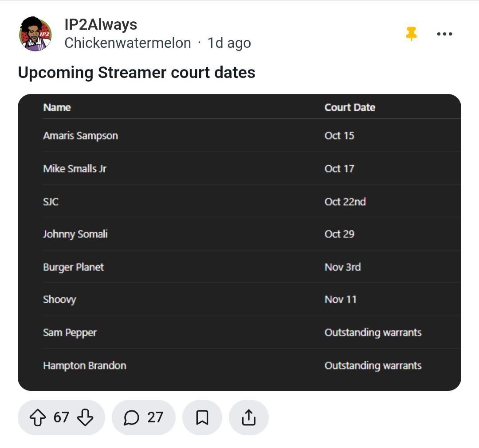This screenshot has height=448, width=479.
Task: Click the yellow pin icon
Action: click(412, 34)
